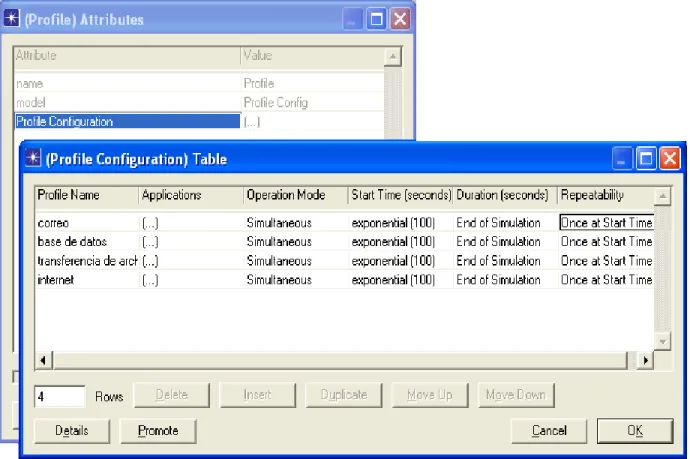Click Simultaneous cell in transferencia de arch row
The image size is (690, 459).
[296, 261]
